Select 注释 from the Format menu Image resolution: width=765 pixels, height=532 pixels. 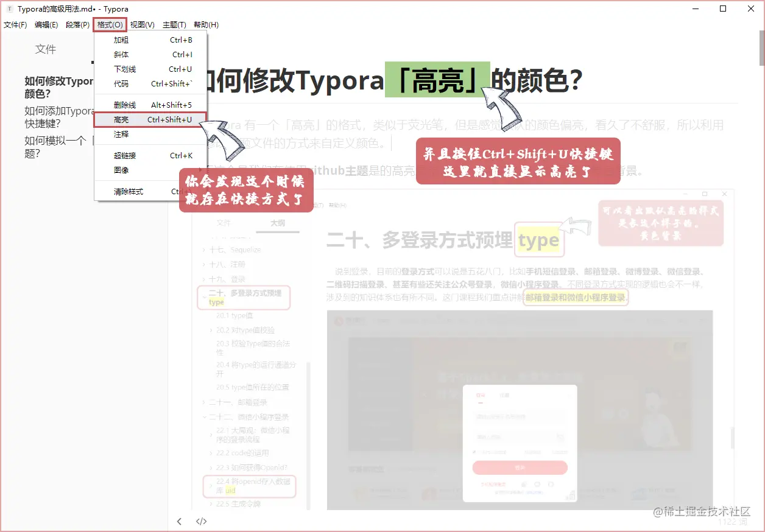pos(121,134)
